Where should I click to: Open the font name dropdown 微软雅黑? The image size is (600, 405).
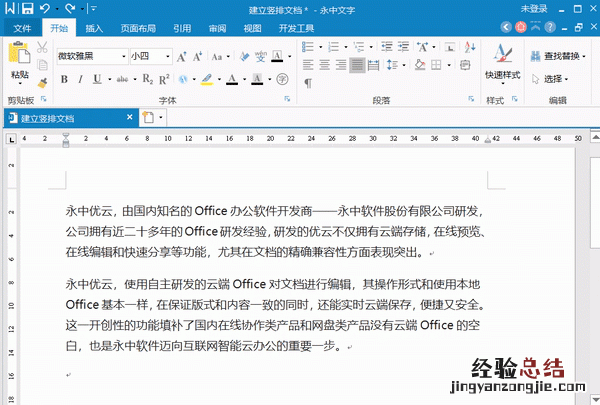point(124,56)
